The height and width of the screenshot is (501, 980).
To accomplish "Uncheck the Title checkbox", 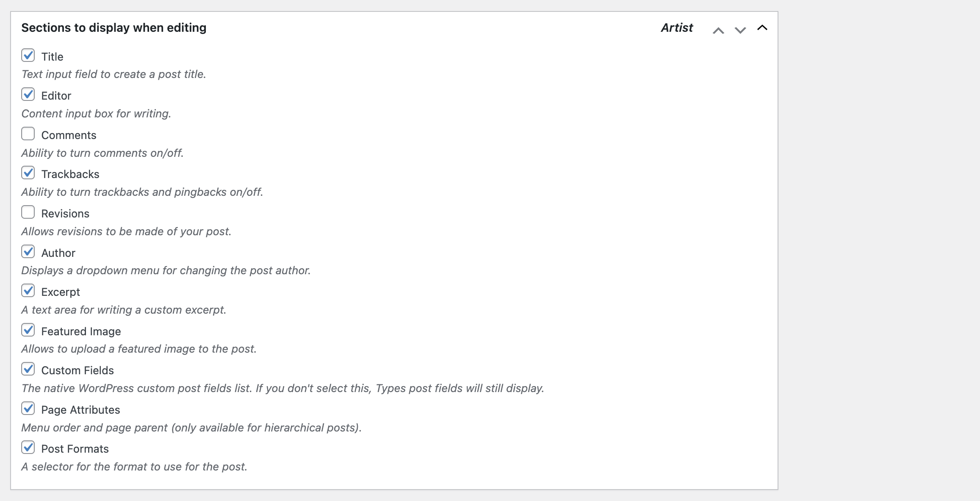I will [28, 56].
